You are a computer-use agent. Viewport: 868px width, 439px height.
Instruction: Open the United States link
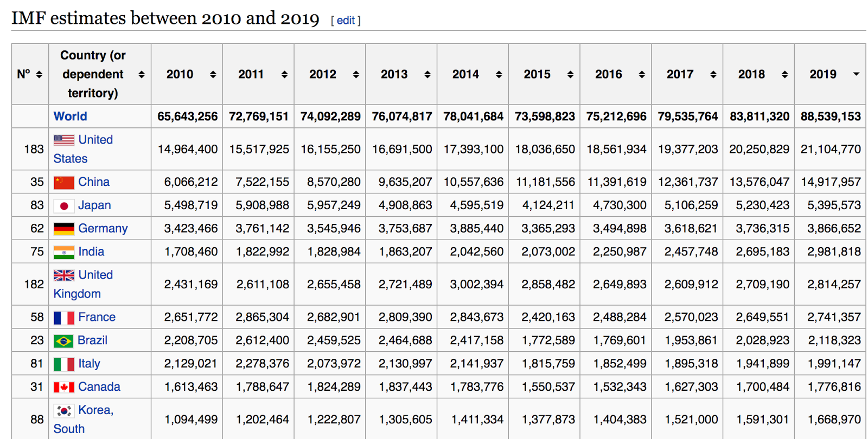click(83, 149)
